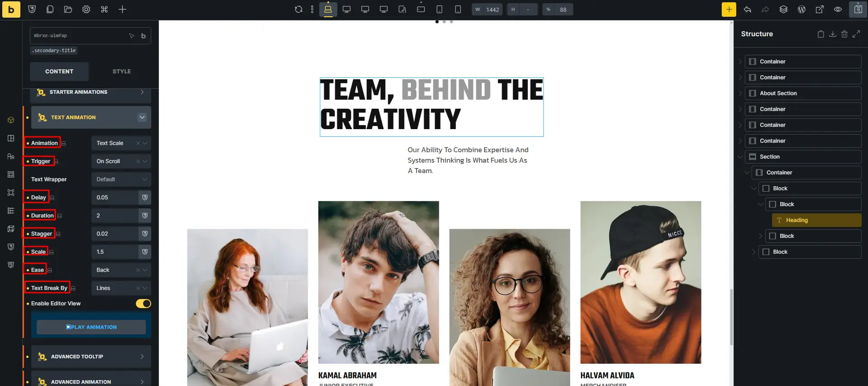The width and height of the screenshot is (868, 386).
Task: Click the .secondary-title class tag
Action: point(54,51)
